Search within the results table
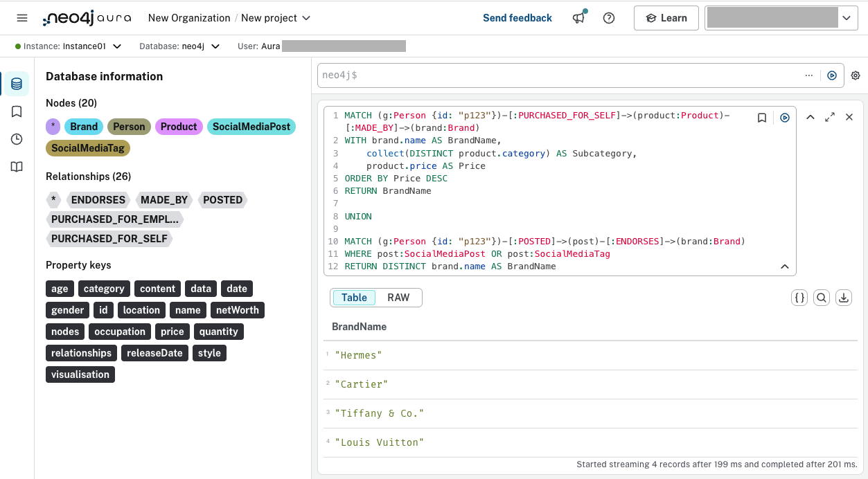Screen dimensions: 868x479 [x=821, y=297]
